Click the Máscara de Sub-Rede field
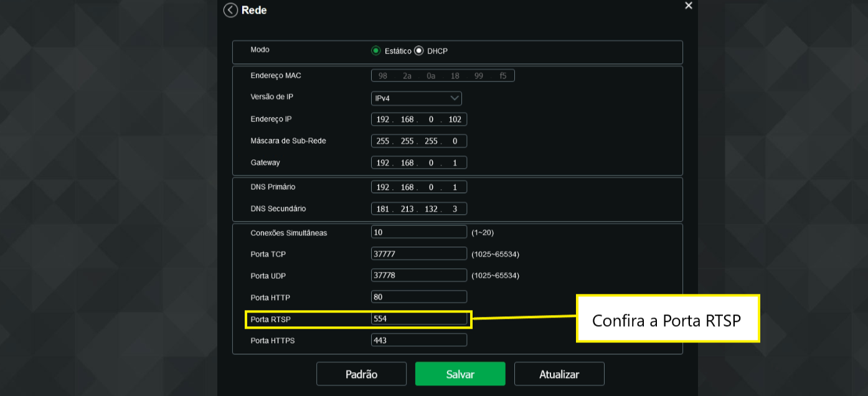Image resolution: width=868 pixels, height=396 pixels. pyautogui.click(x=419, y=141)
